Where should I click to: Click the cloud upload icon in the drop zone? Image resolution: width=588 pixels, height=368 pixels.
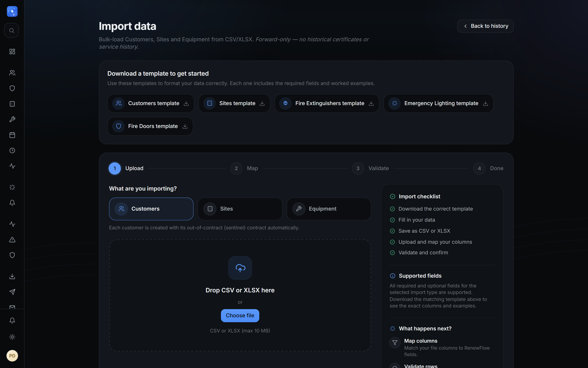tap(240, 268)
